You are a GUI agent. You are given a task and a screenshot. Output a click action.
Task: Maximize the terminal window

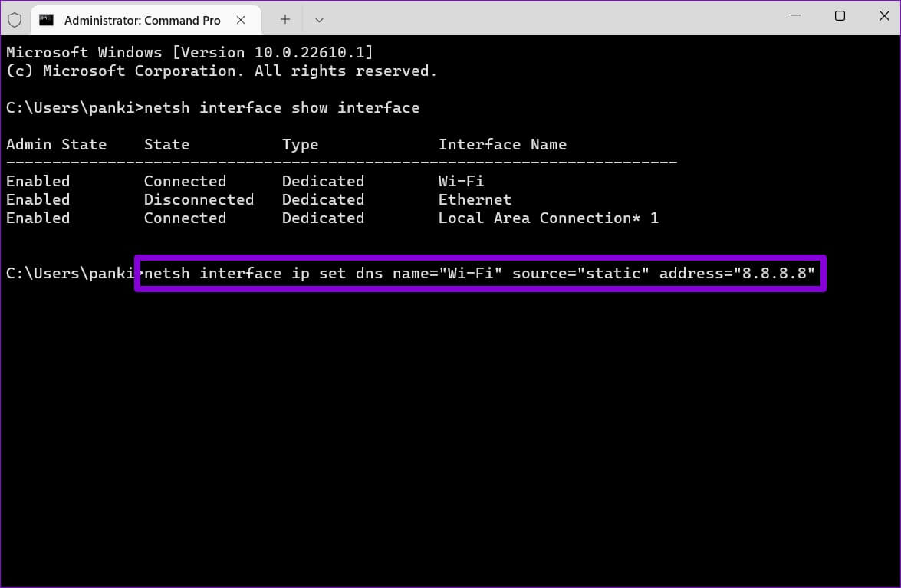pyautogui.click(x=840, y=16)
